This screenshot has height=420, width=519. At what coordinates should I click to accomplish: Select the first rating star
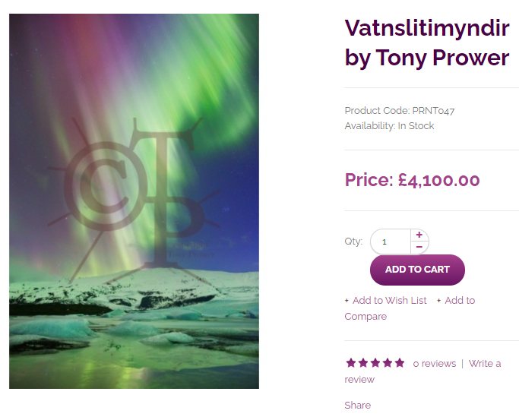[x=350, y=363]
